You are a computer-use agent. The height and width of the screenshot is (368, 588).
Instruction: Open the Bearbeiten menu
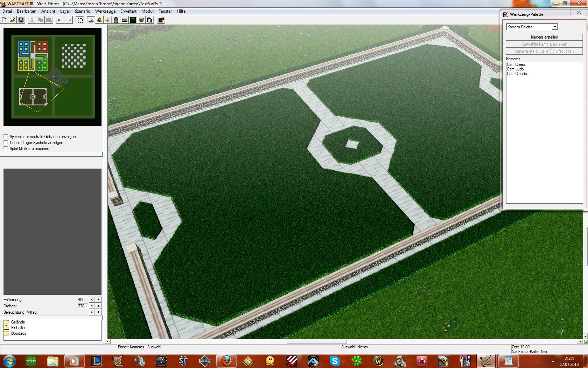click(27, 11)
